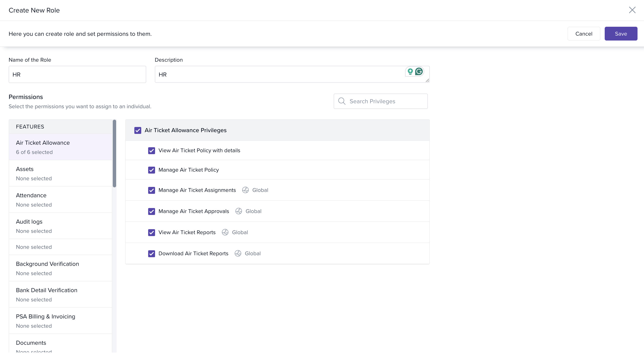Click the Search Privileges input field

click(x=385, y=101)
